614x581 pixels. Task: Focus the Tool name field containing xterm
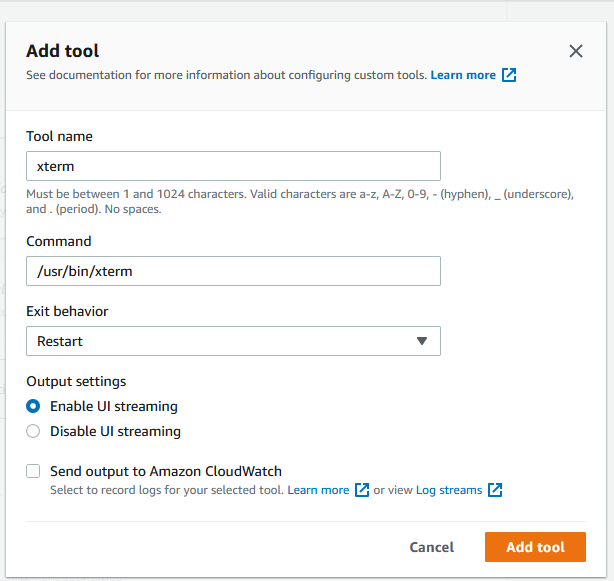(x=233, y=166)
